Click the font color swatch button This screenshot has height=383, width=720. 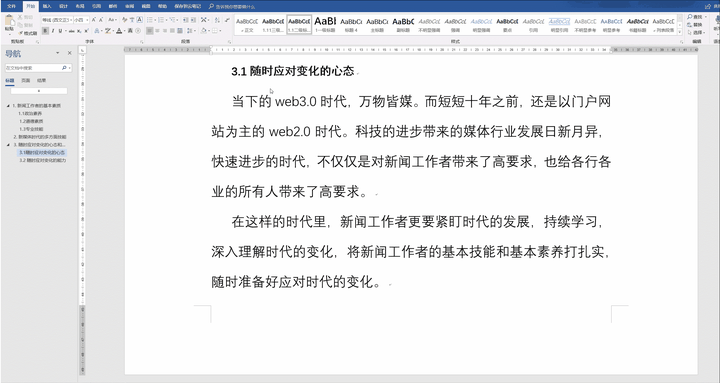[x=119, y=31]
